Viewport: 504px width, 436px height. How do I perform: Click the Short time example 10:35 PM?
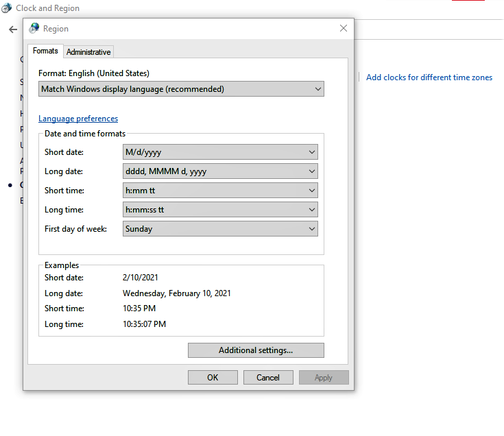point(139,308)
